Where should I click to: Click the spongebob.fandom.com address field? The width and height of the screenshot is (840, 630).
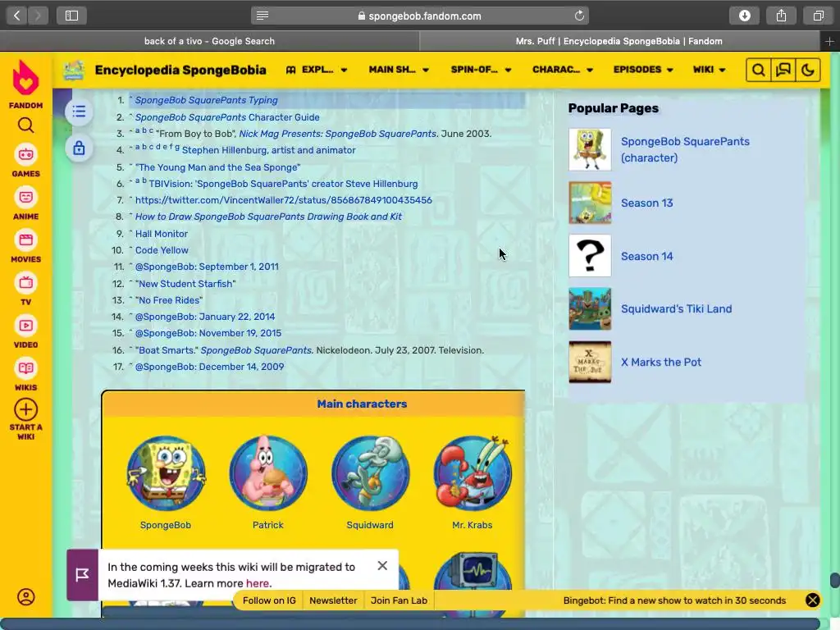pos(419,16)
